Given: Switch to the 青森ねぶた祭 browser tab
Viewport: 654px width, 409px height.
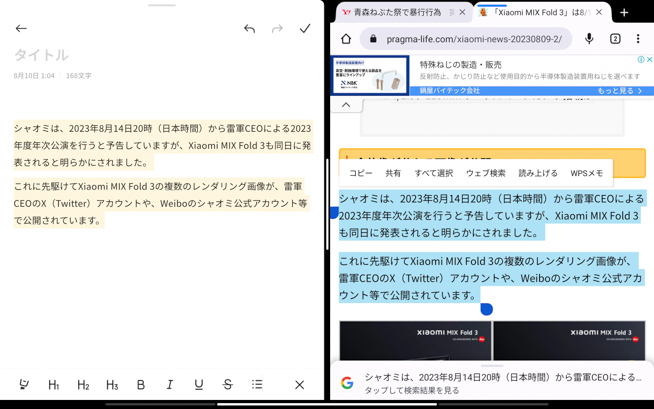Looking at the screenshot, I should pos(395,12).
